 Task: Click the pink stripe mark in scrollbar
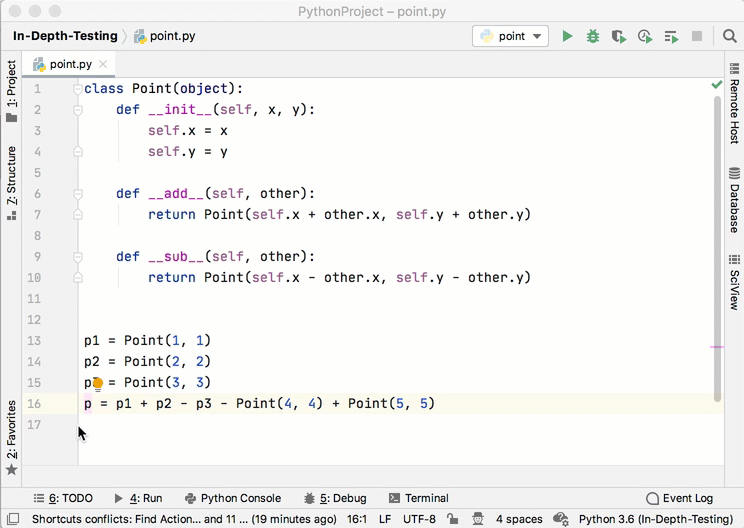tap(717, 347)
